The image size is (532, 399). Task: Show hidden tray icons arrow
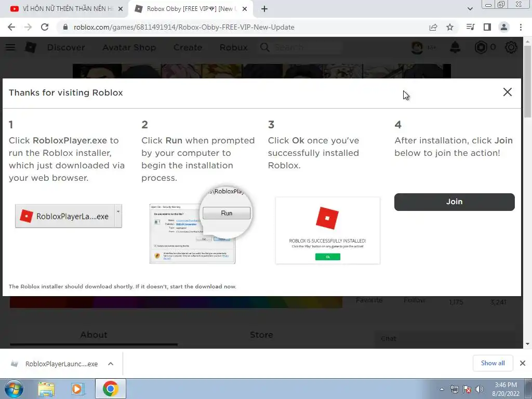(x=442, y=389)
